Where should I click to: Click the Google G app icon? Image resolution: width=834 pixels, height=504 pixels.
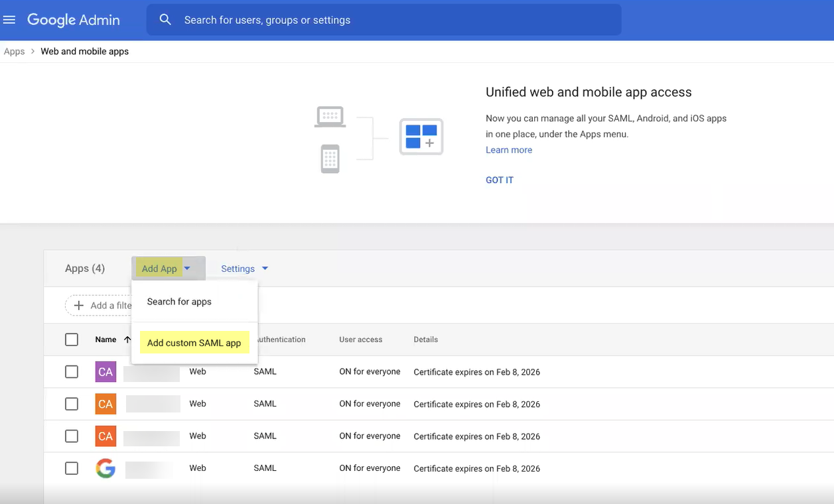105,469
